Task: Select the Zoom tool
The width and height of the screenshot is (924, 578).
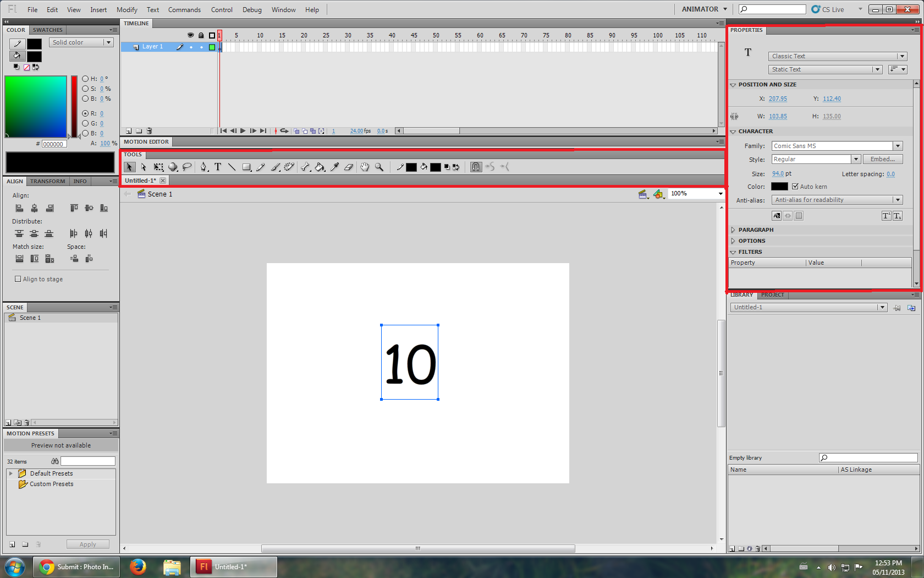Action: click(379, 167)
